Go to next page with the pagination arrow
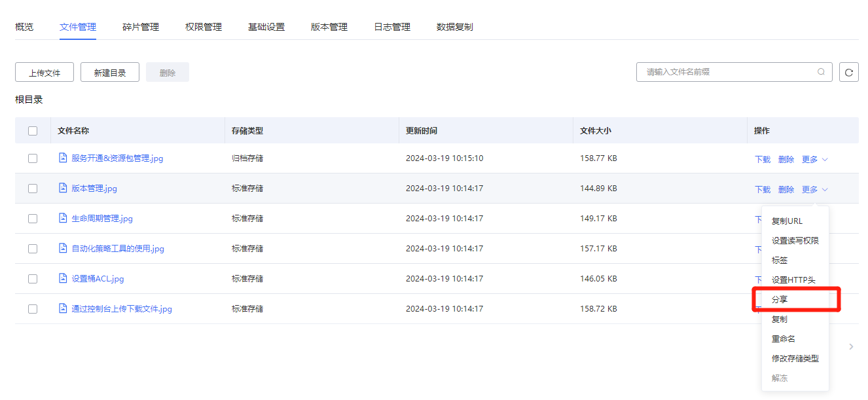This screenshot has height=400, width=868. coord(851,346)
